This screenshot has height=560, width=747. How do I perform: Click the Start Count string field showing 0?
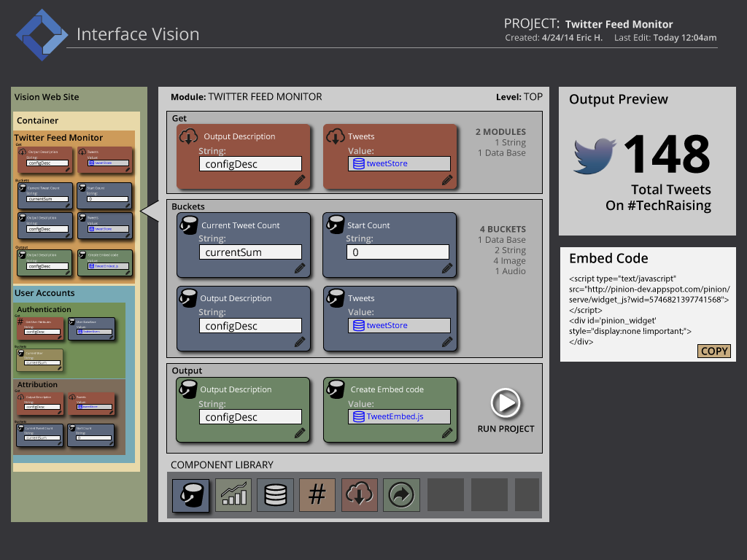pyautogui.click(x=398, y=252)
